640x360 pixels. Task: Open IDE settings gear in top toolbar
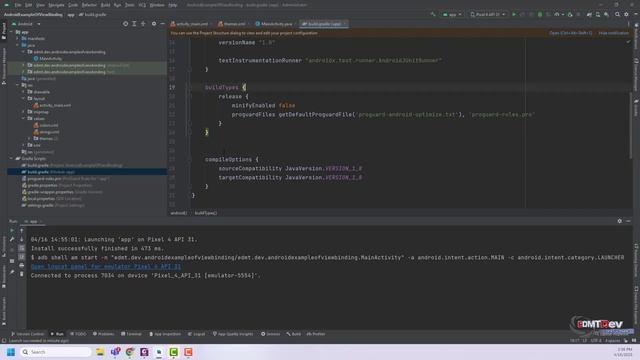tap(626, 14)
